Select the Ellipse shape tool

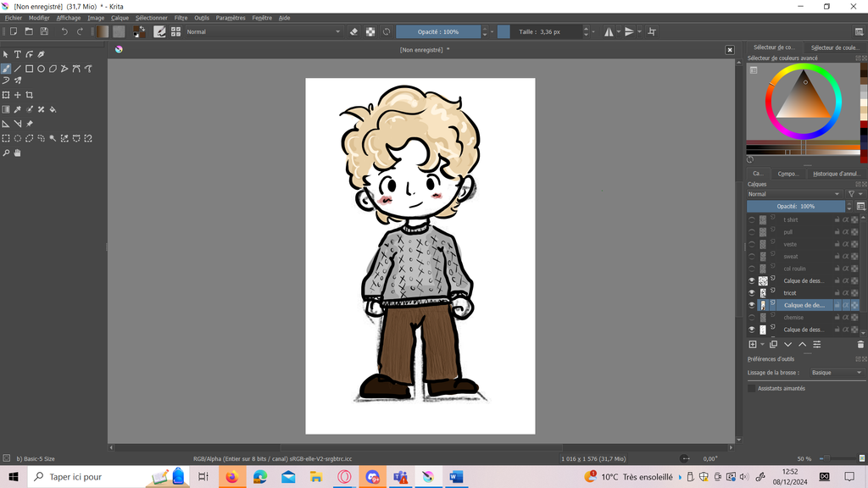[41, 69]
